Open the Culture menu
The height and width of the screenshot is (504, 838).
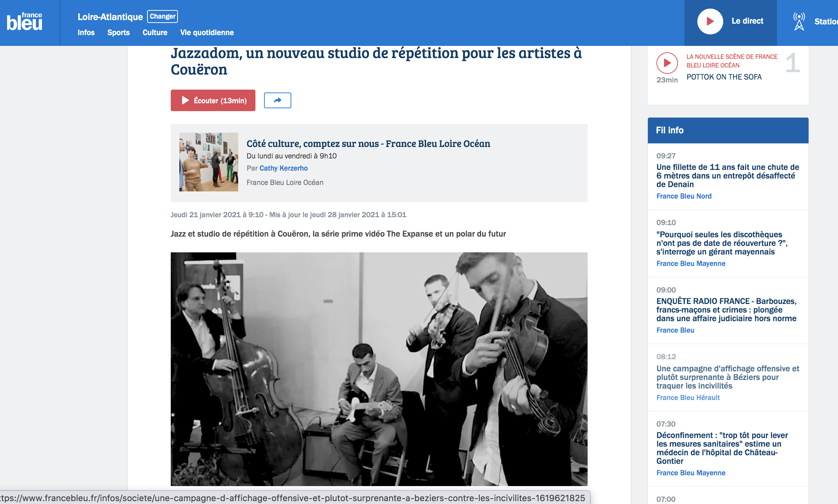pyautogui.click(x=155, y=33)
